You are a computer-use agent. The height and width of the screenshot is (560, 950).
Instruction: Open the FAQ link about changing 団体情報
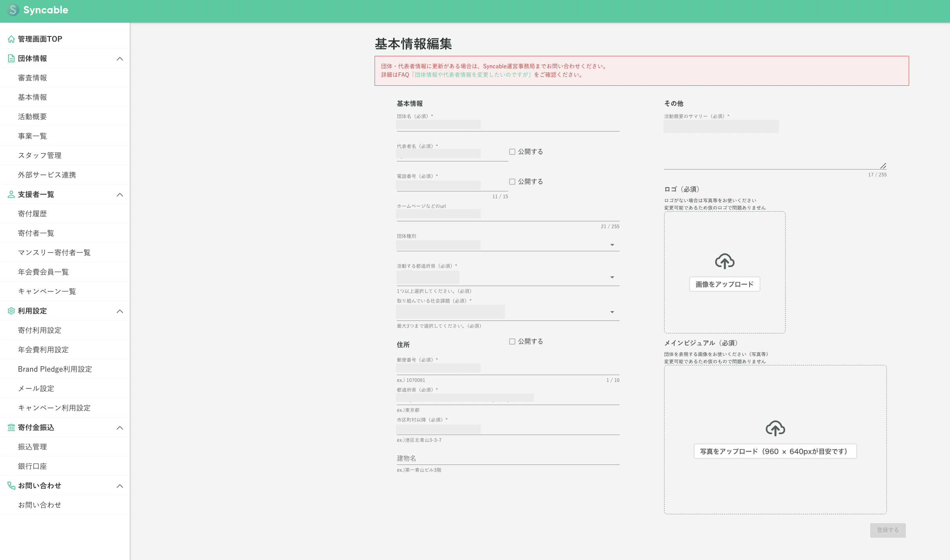coord(472,75)
